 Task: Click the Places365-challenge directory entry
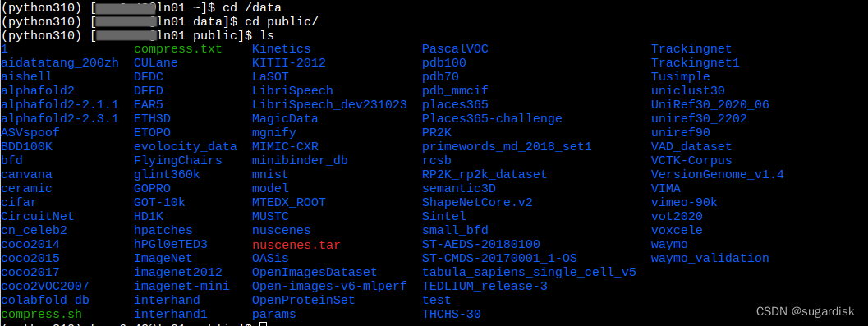click(x=492, y=118)
